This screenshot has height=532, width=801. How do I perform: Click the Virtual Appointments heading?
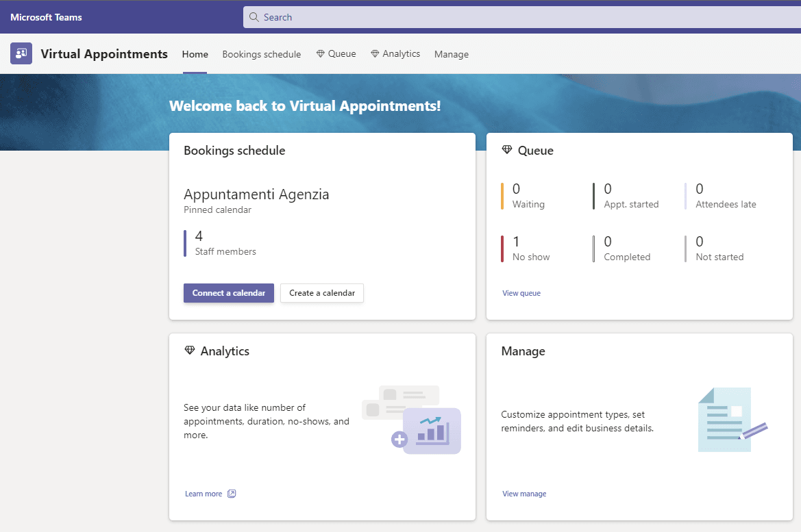[x=104, y=53]
